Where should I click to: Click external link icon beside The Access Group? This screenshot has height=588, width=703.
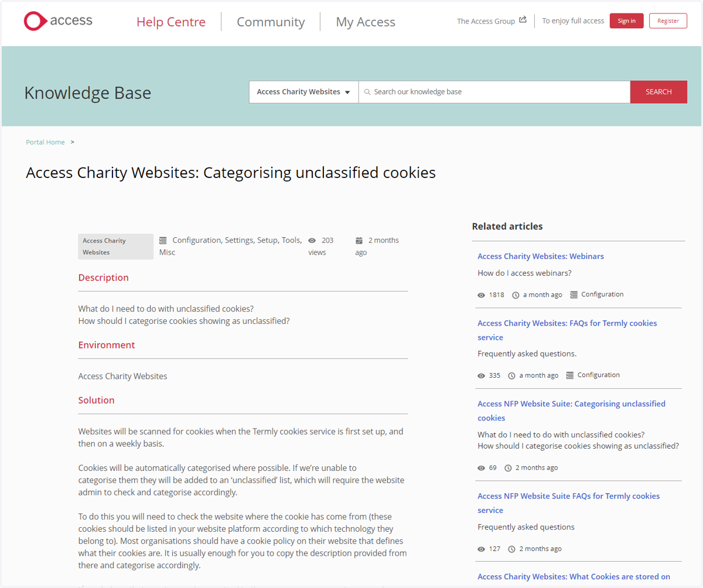coord(523,20)
